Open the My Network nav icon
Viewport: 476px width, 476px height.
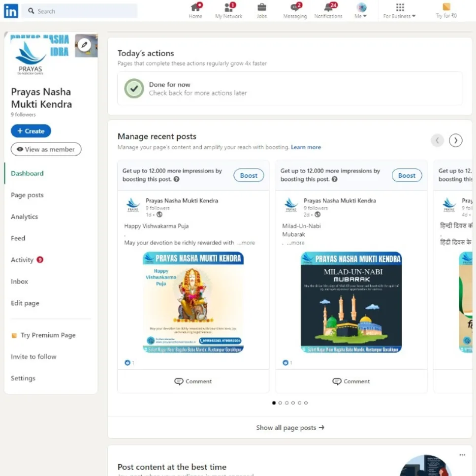tap(228, 10)
